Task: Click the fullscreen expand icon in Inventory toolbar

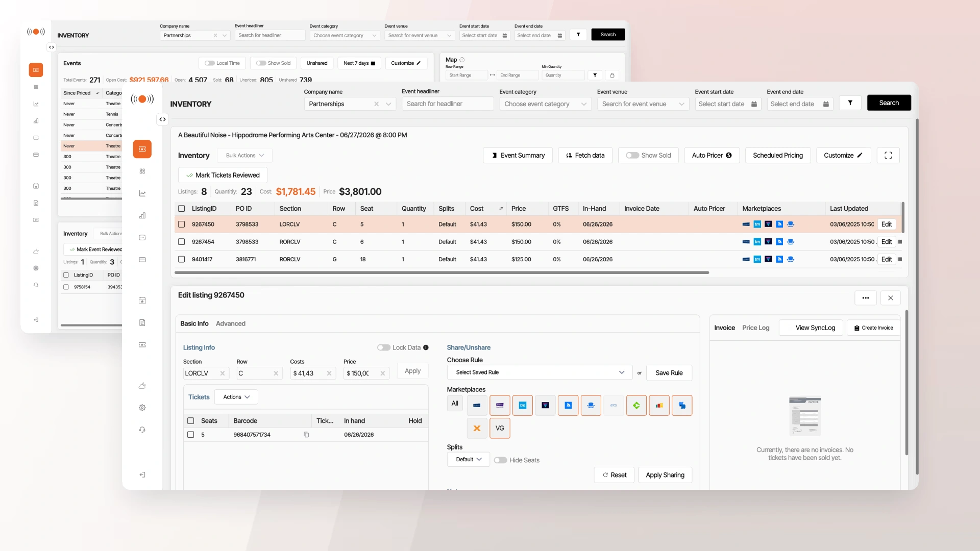Action: [x=888, y=155]
